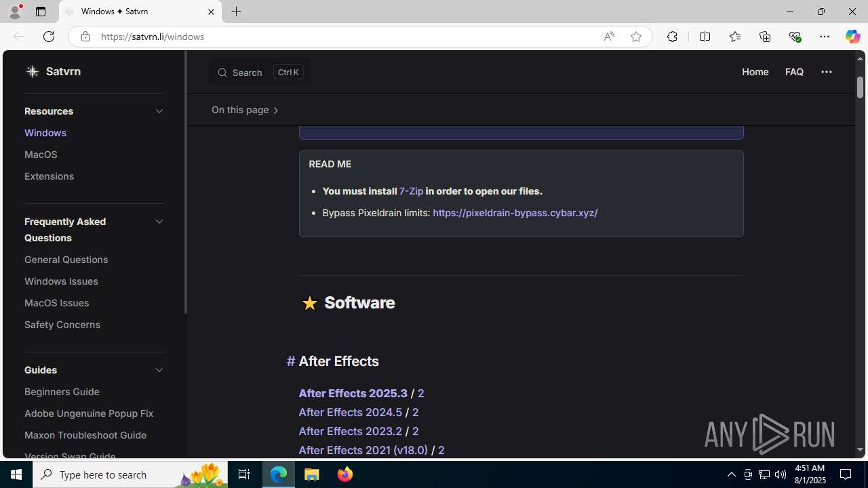Open Beginners Guide
The width and height of the screenshot is (868, 488).
62,392
